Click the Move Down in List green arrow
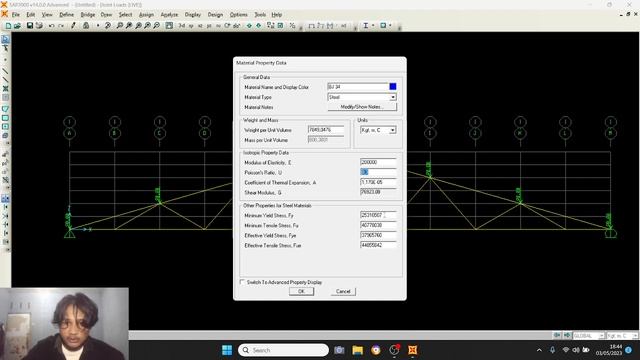The image size is (640, 360). [x=258, y=26]
